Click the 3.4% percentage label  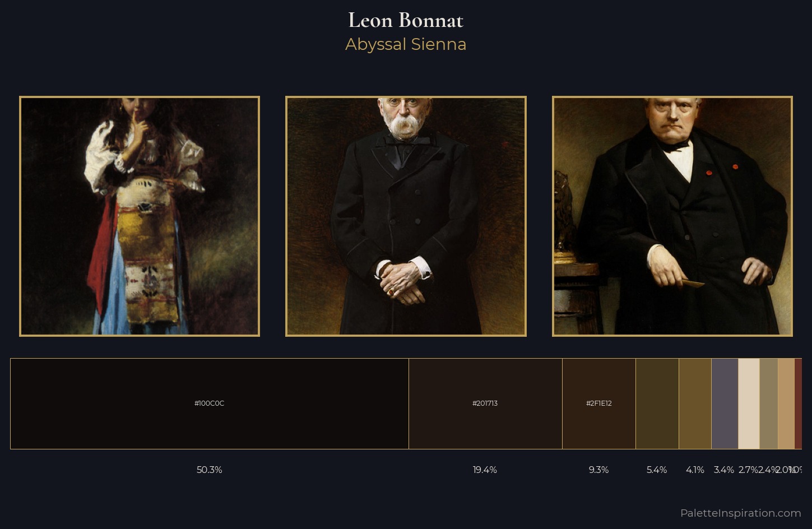click(724, 470)
